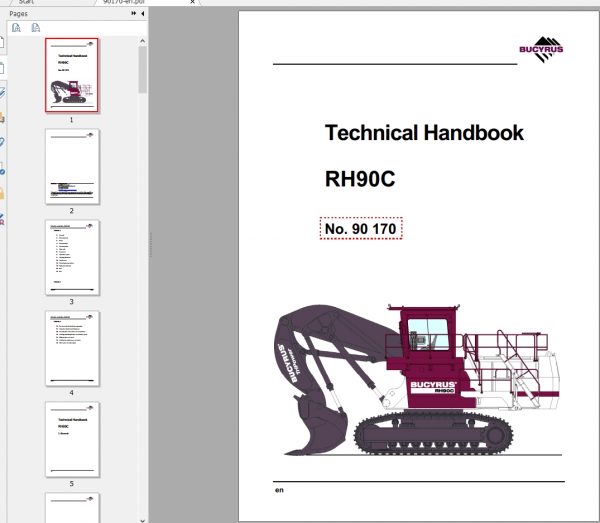Screen dimensions: 600x523
Task: Click the thumbnail scrollbar down arrow
Action: tap(143, 520)
